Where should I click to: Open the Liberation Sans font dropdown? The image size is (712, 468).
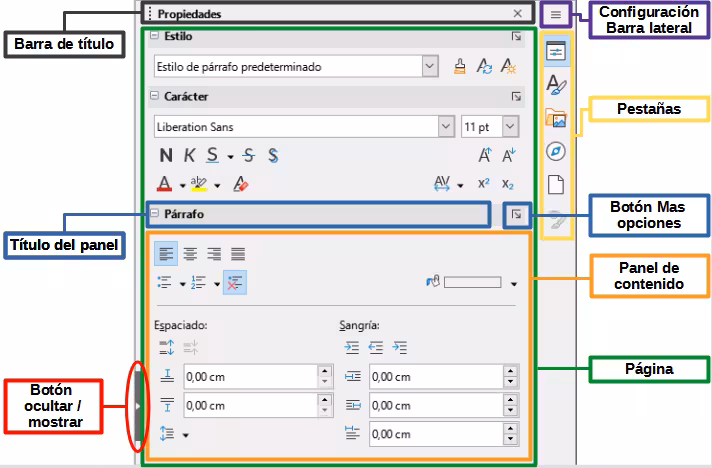coord(446,127)
